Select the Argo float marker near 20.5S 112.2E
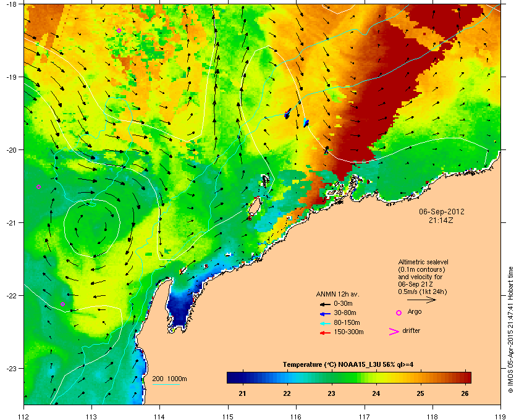The width and height of the screenshot is (519, 420). (x=38, y=187)
